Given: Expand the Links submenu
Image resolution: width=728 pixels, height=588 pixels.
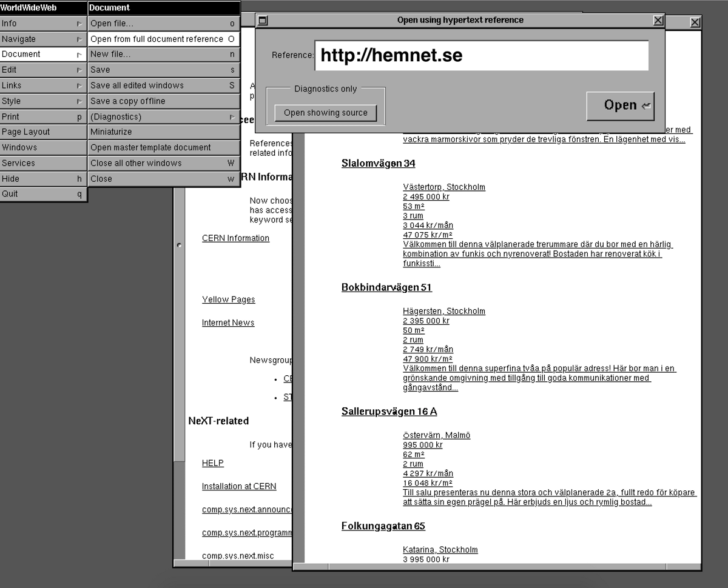Looking at the screenshot, I should (x=44, y=86).
